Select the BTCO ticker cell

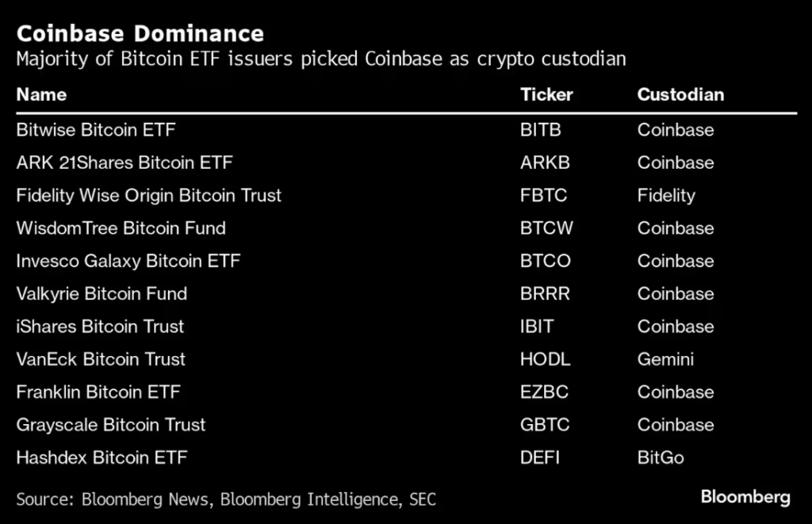[546, 261]
